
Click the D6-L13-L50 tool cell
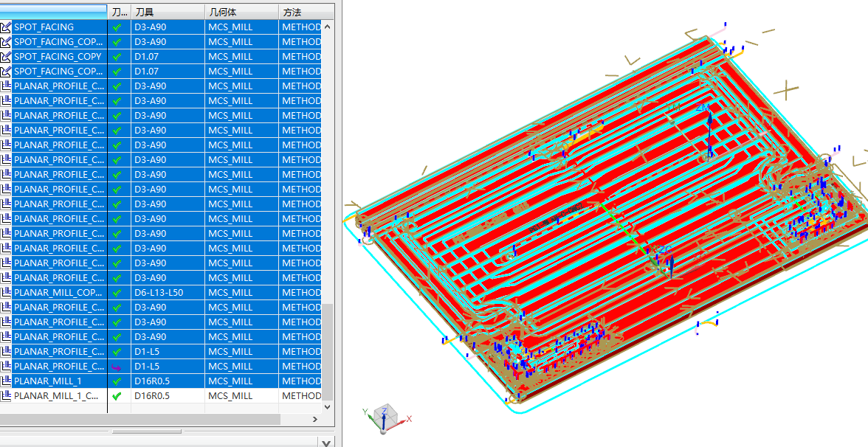(x=159, y=292)
